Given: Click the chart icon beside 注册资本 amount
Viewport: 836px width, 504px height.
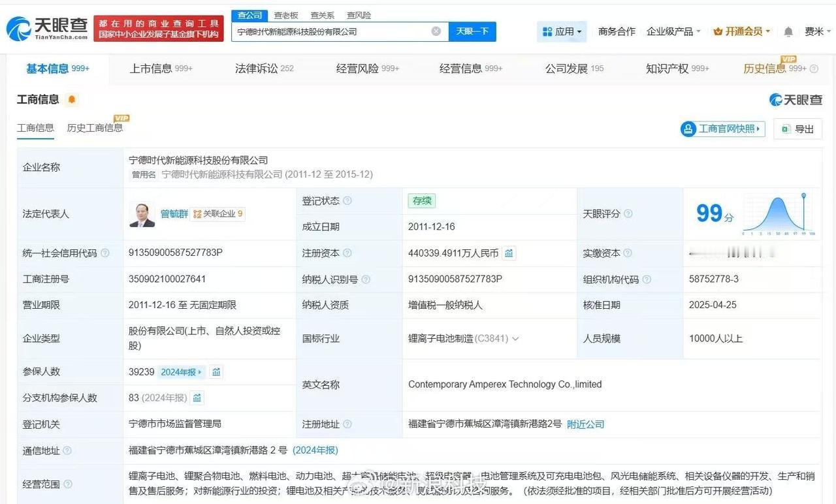Looking at the screenshot, I should pyautogui.click(x=509, y=253).
